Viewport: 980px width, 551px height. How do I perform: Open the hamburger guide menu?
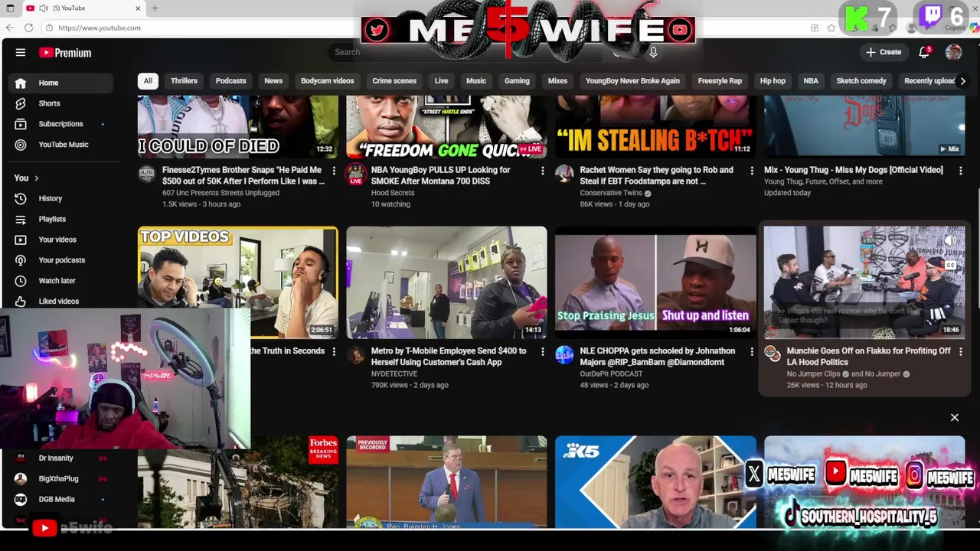(x=21, y=53)
